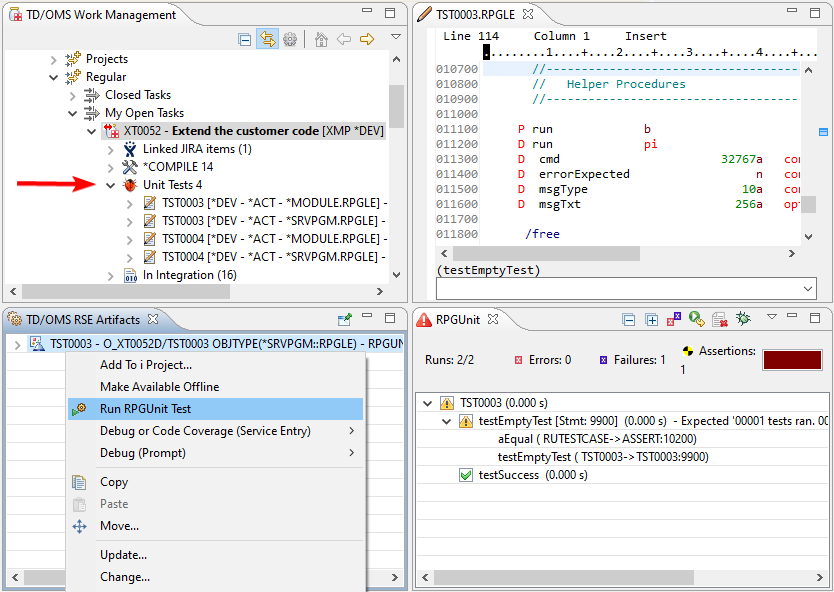Choose Add To i Project... menu item

coord(215,365)
